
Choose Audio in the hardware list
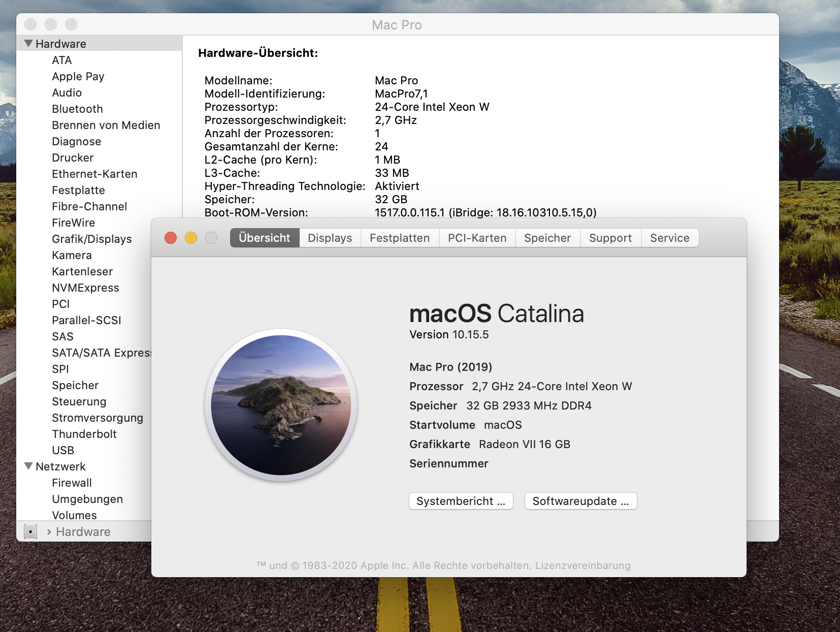click(67, 92)
